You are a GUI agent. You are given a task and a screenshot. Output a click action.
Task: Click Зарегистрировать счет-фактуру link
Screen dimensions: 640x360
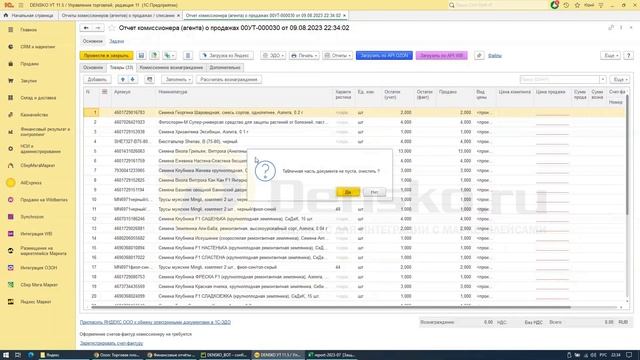point(111,344)
